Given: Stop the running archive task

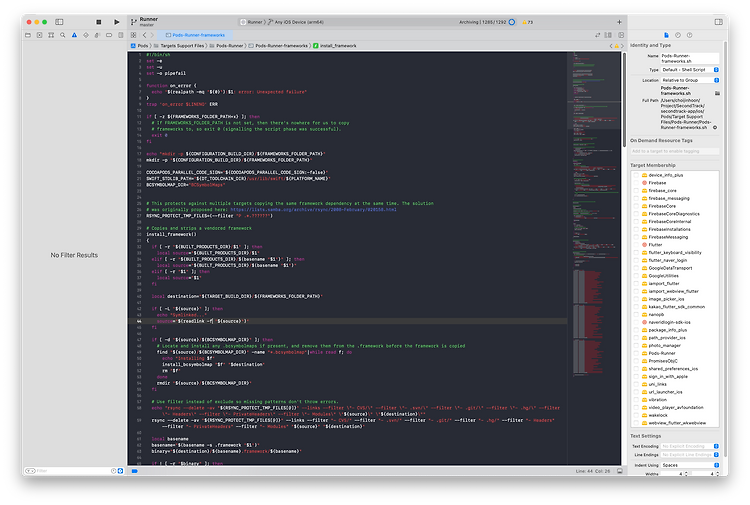Looking at the screenshot, I should pyautogui.click(x=99, y=22).
